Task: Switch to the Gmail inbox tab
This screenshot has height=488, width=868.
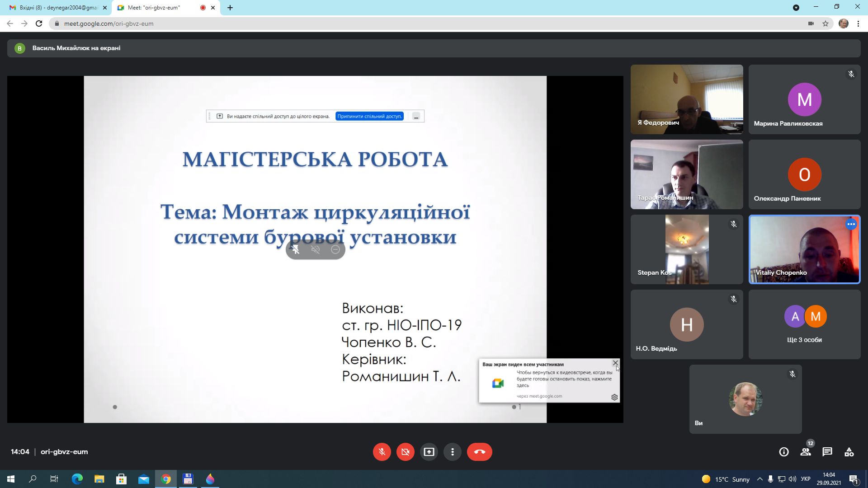Action: (54, 8)
